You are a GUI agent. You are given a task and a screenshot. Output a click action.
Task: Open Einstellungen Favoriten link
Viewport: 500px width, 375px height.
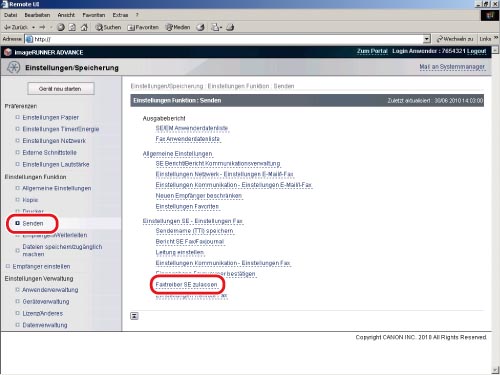[x=187, y=207]
